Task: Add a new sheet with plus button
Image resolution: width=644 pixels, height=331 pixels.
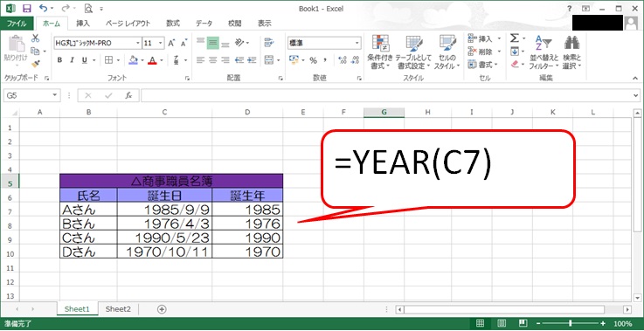Action: point(162,309)
